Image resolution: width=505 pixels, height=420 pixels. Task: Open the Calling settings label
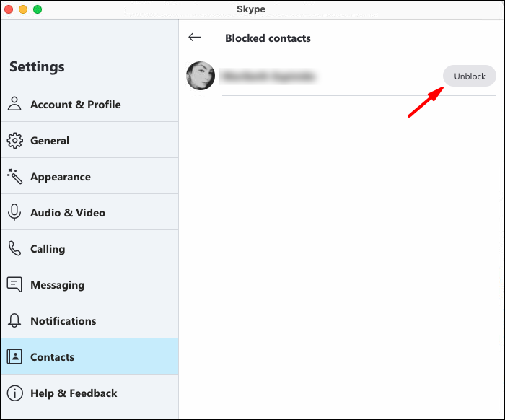tap(48, 249)
